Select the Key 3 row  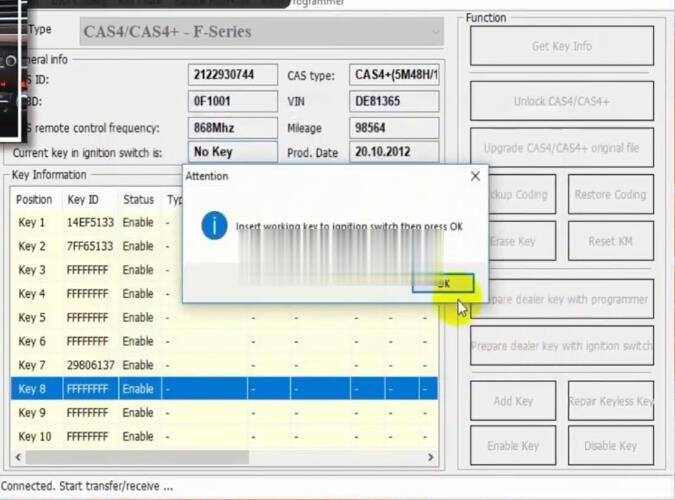tap(97, 270)
